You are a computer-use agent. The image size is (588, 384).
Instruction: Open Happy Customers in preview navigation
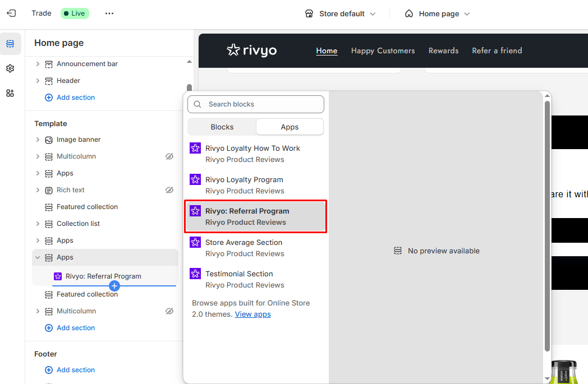[x=383, y=50]
